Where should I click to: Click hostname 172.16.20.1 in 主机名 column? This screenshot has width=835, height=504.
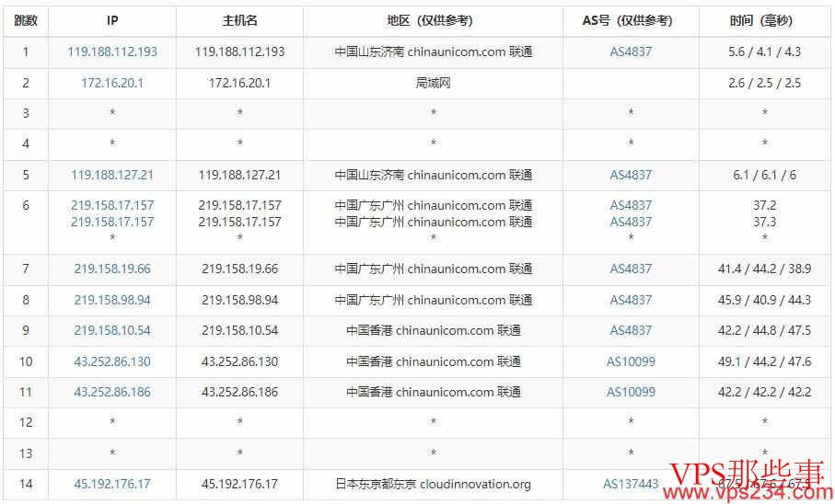click(239, 83)
